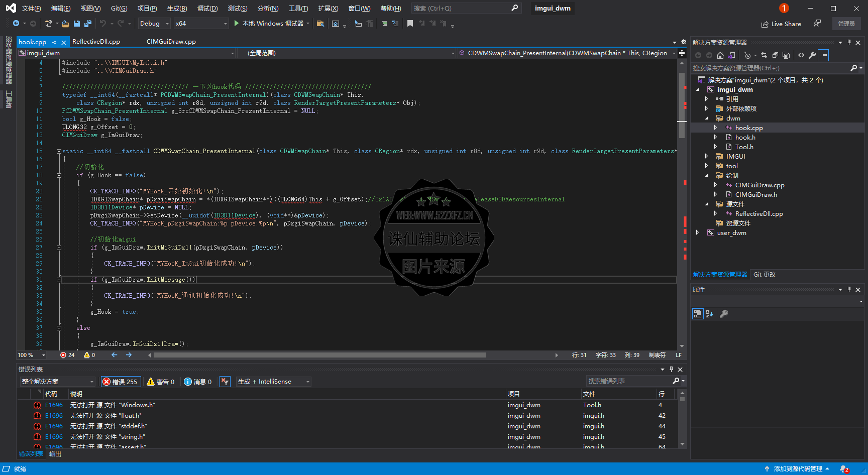Click 添加到源代码管理 in the status bar

[x=798, y=469]
